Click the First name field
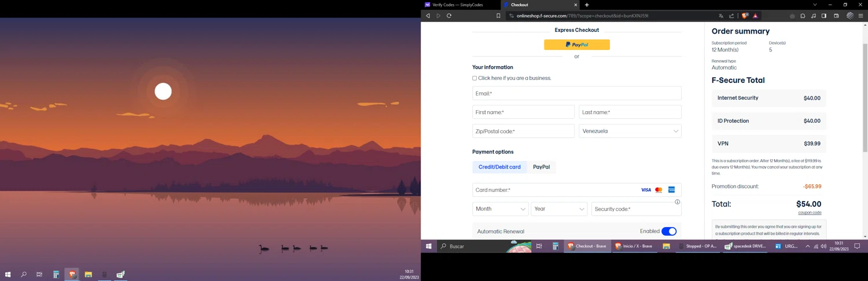The image size is (868, 281). [523, 112]
